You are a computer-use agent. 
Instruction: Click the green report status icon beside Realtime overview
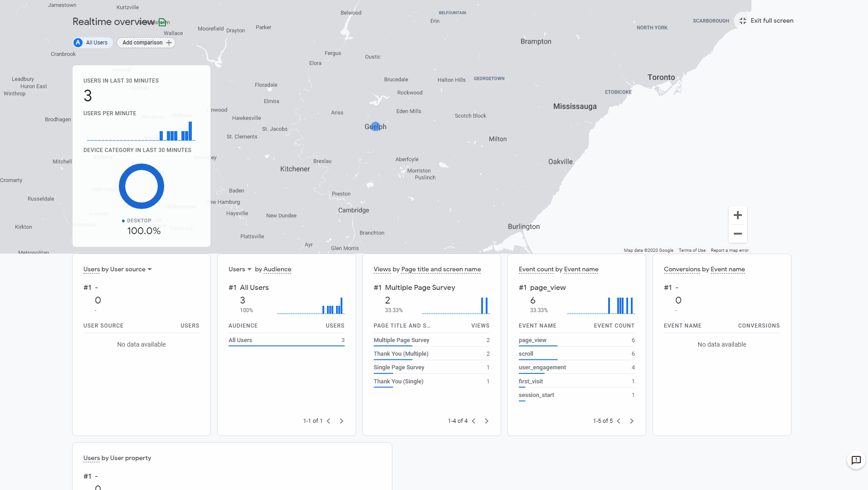pos(162,22)
